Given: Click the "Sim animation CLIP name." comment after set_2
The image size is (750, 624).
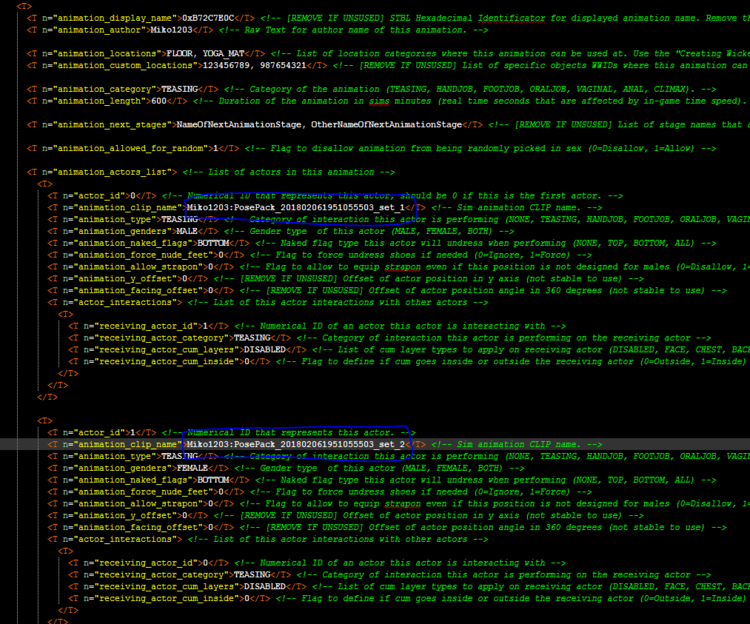Looking at the screenshot, I should [519, 444].
